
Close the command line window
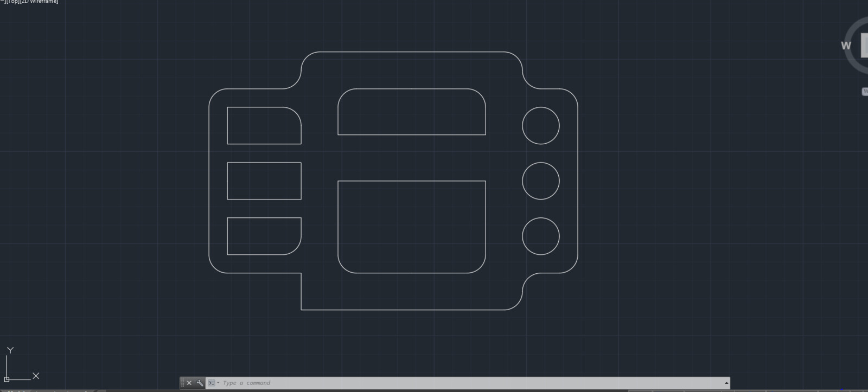click(189, 383)
